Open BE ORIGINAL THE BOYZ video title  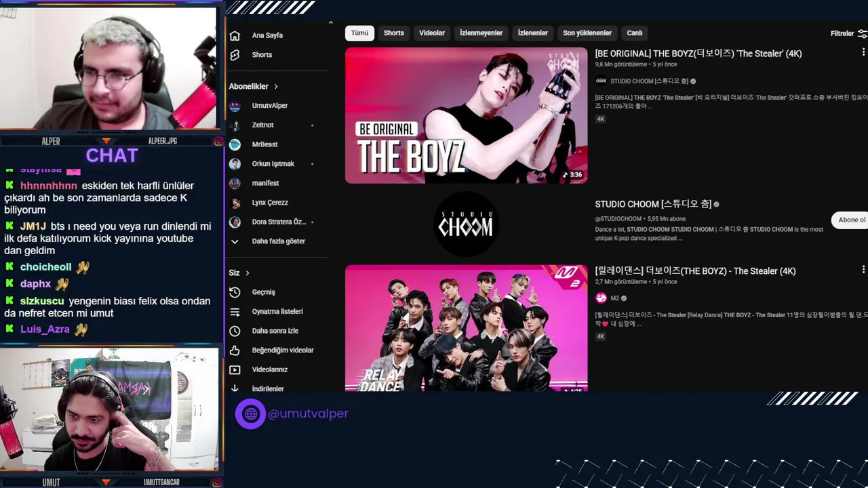tap(698, 54)
